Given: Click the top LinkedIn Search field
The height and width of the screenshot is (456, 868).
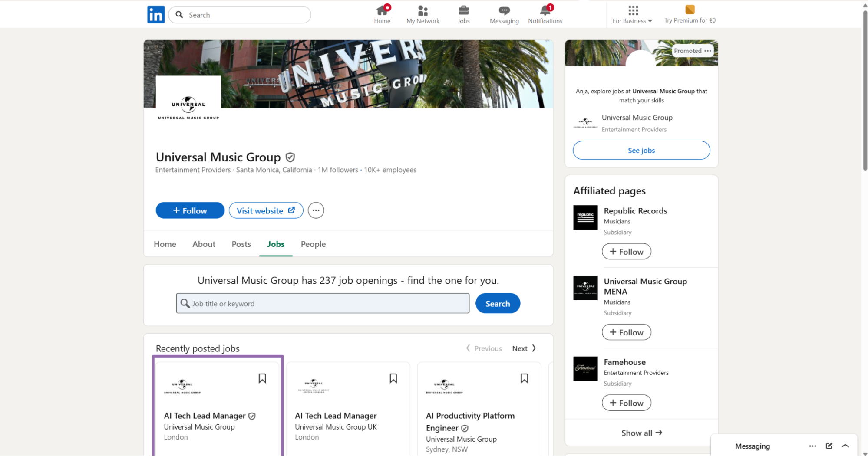Looking at the screenshot, I should [x=240, y=15].
